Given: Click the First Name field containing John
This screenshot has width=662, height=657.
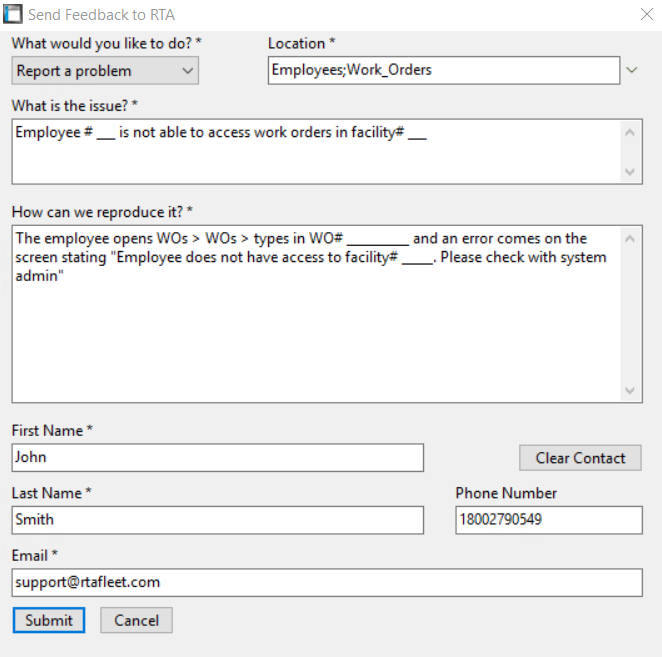Looking at the screenshot, I should [x=217, y=458].
